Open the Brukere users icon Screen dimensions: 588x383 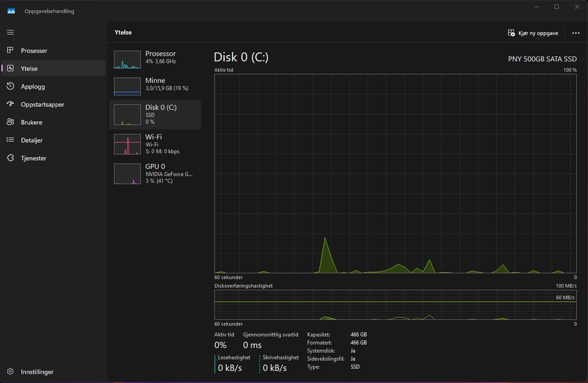click(10, 122)
